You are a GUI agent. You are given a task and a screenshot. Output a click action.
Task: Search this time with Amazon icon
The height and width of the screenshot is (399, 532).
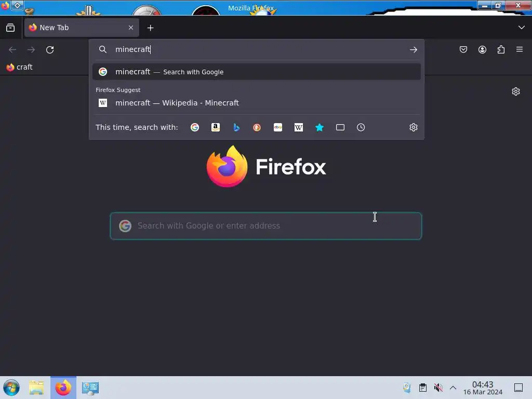click(216, 127)
